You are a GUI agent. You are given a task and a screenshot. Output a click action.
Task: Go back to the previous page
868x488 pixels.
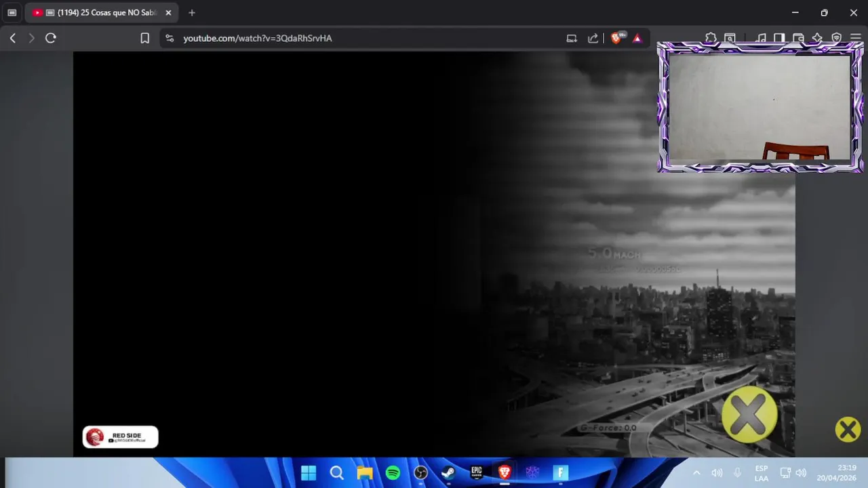[x=12, y=39]
